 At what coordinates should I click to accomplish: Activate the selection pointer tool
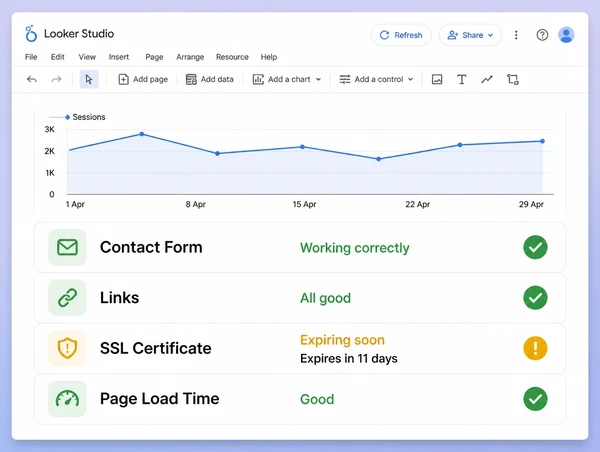pos(89,79)
